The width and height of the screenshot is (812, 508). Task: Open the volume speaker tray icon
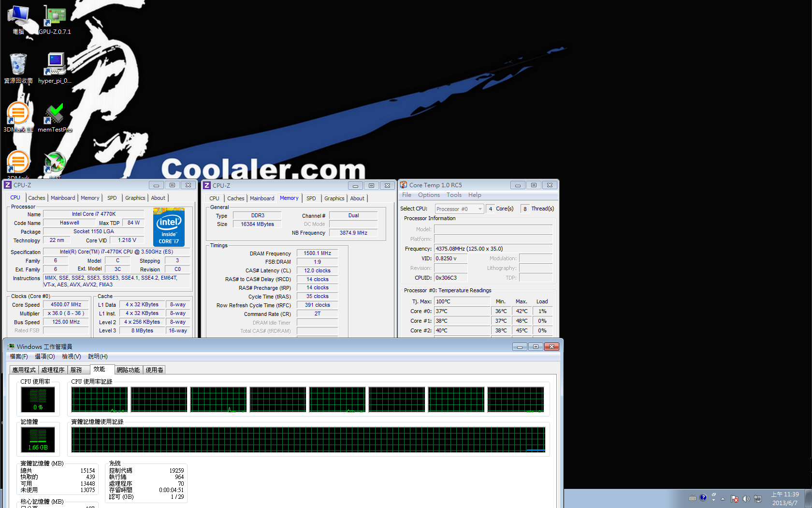coord(746,499)
